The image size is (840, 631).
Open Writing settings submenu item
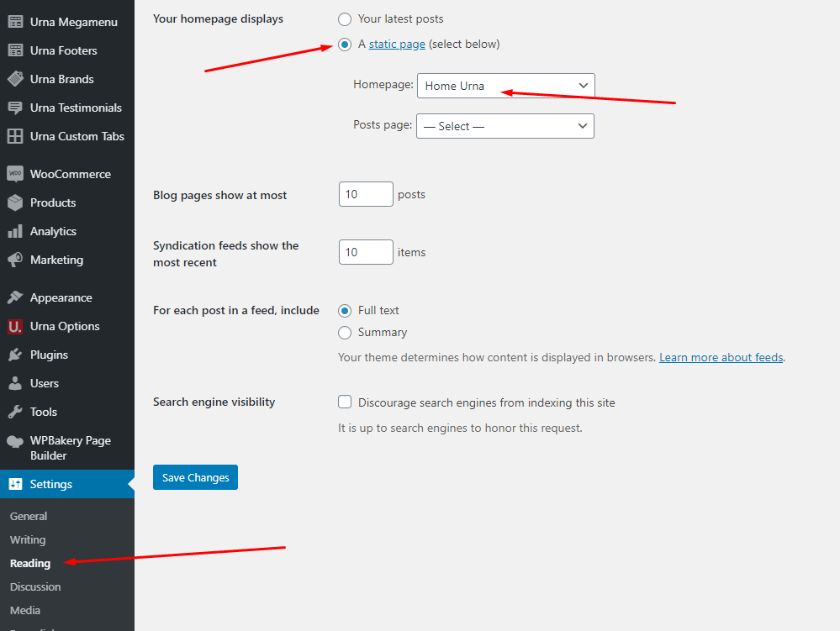28,539
